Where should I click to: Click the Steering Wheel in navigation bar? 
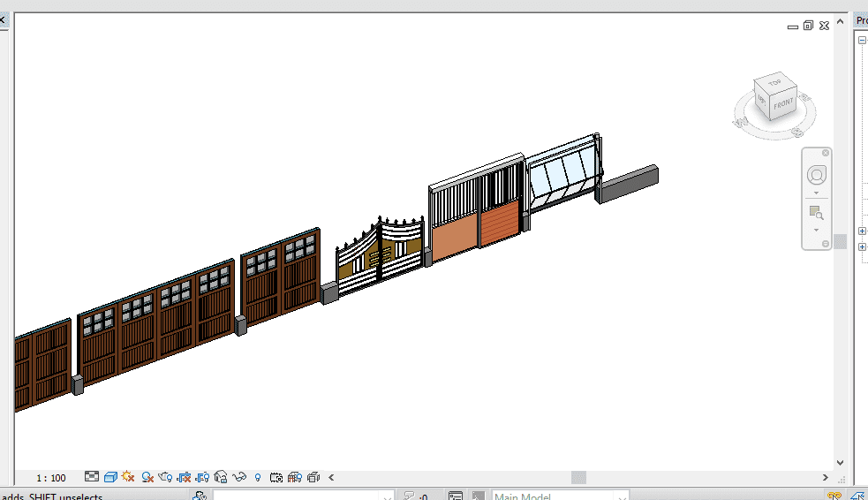click(816, 175)
